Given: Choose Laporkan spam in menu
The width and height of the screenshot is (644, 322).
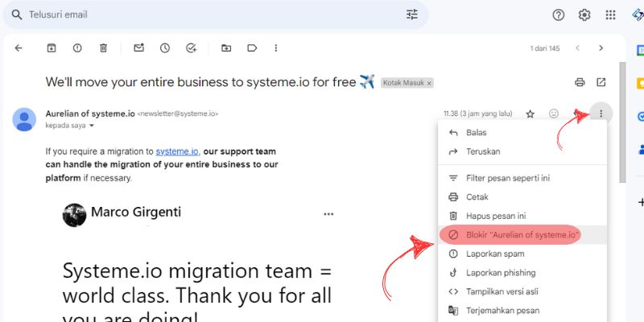Looking at the screenshot, I should [522, 254].
